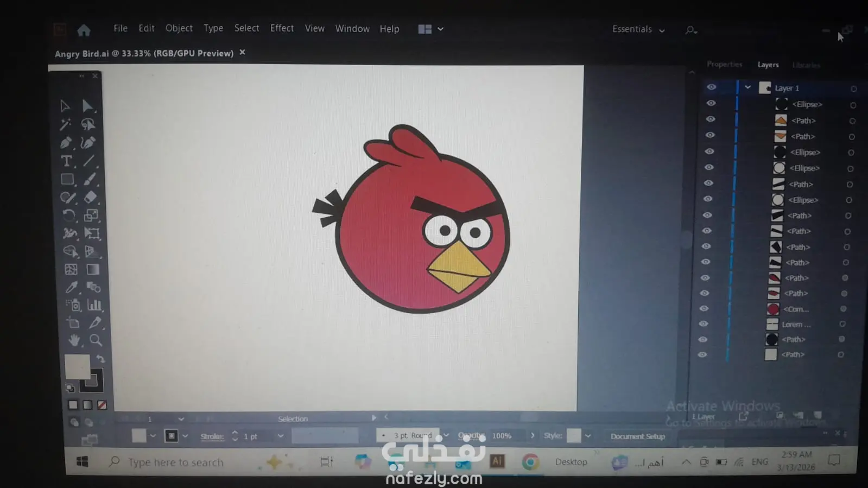Open Task View on the taskbar

point(326,462)
